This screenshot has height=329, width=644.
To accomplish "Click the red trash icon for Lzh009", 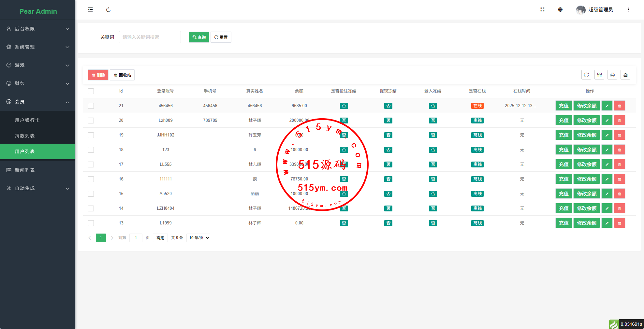I will tap(620, 121).
